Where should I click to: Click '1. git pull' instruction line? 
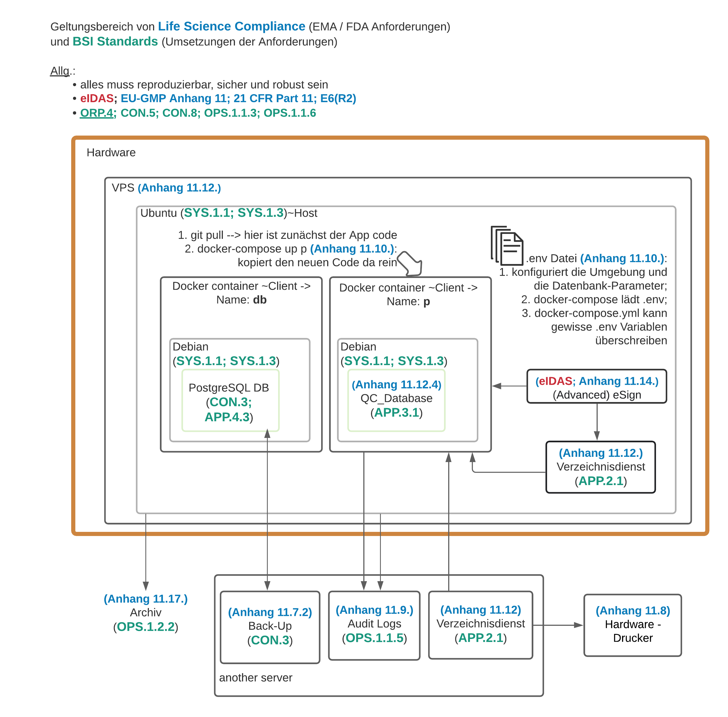(287, 235)
